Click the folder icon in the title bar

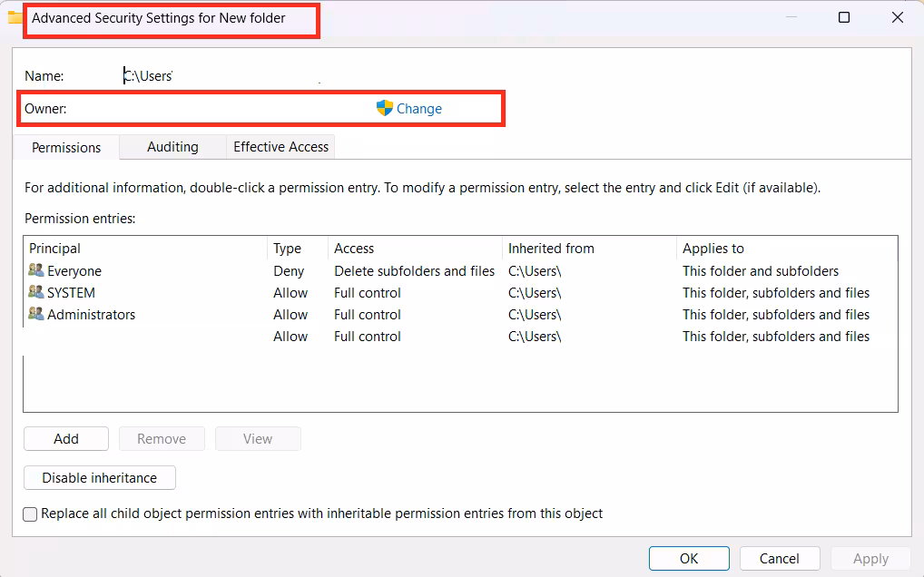point(15,17)
